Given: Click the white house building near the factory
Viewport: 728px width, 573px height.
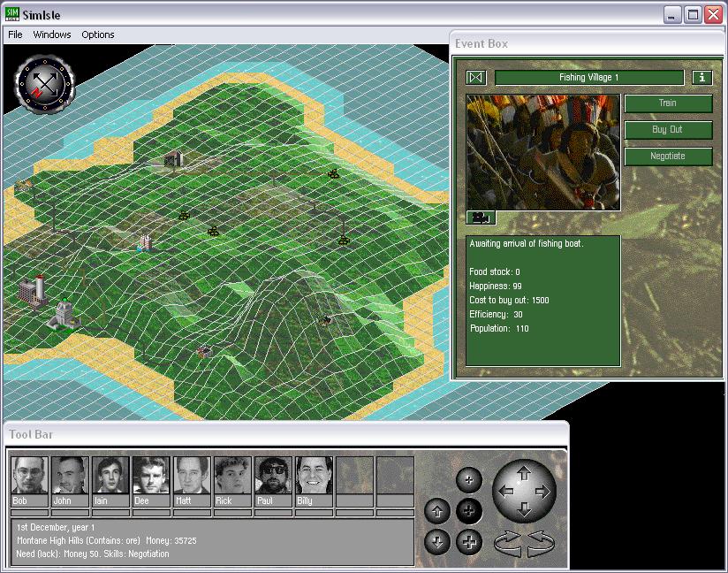Looking at the screenshot, I should coord(65,315).
